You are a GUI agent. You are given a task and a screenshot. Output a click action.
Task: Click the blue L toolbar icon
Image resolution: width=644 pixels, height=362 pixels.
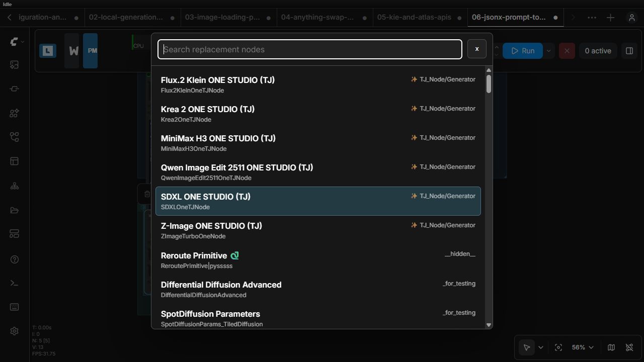48,51
